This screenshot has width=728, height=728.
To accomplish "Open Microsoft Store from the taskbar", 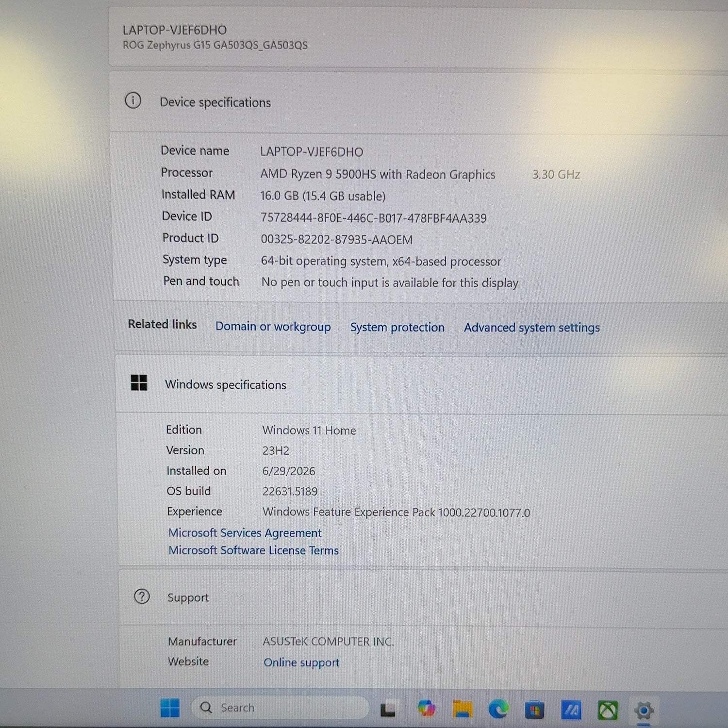I will (x=534, y=711).
